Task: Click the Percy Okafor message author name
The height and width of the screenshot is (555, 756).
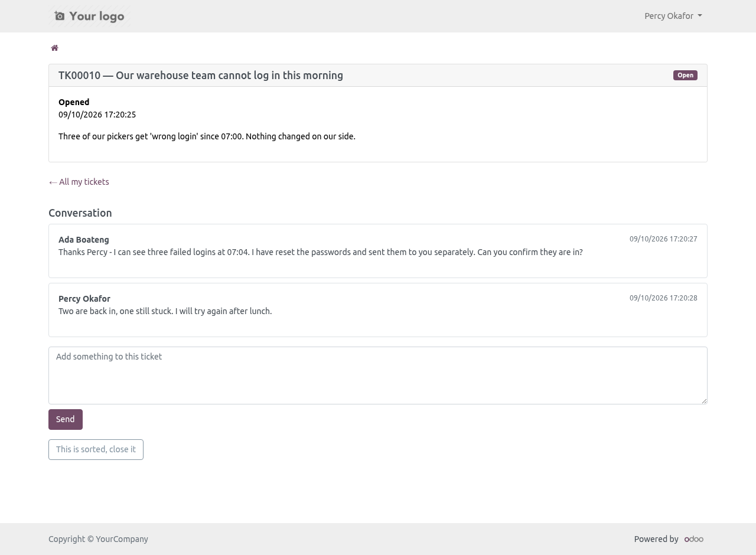Action: point(84,299)
